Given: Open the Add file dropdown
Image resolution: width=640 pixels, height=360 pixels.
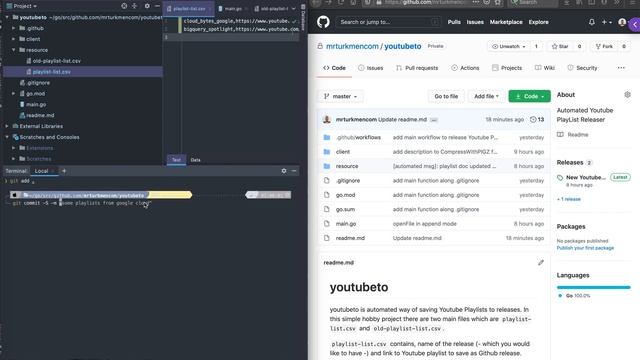Looking at the screenshot, I should [x=486, y=96].
